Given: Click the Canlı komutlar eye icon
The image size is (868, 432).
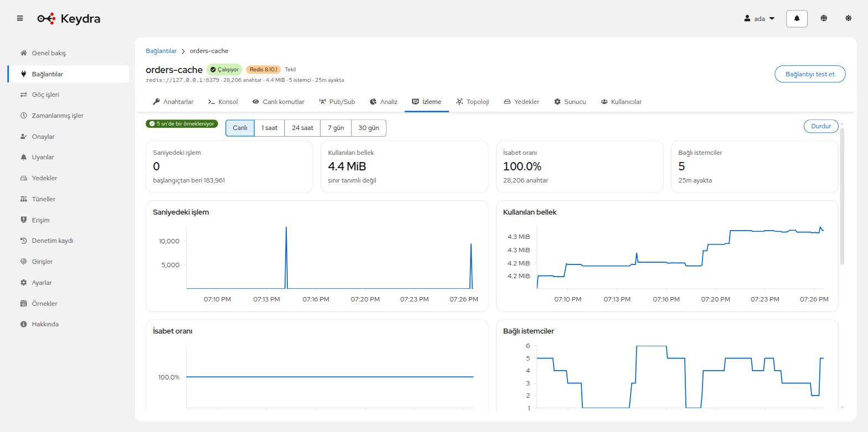Looking at the screenshot, I should click(x=256, y=102).
